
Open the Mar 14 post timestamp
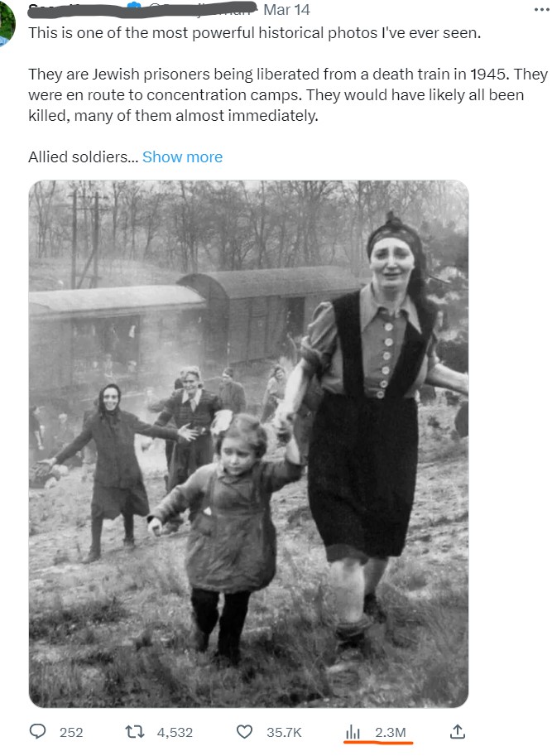click(x=286, y=10)
